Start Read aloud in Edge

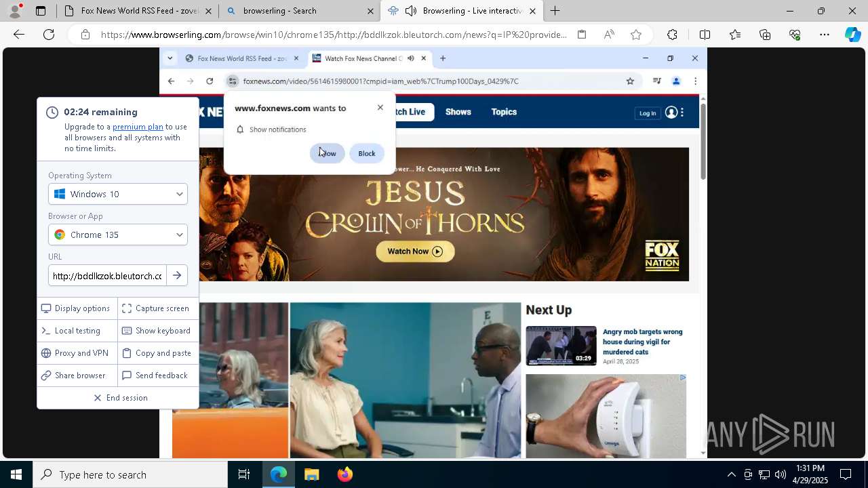(x=609, y=35)
